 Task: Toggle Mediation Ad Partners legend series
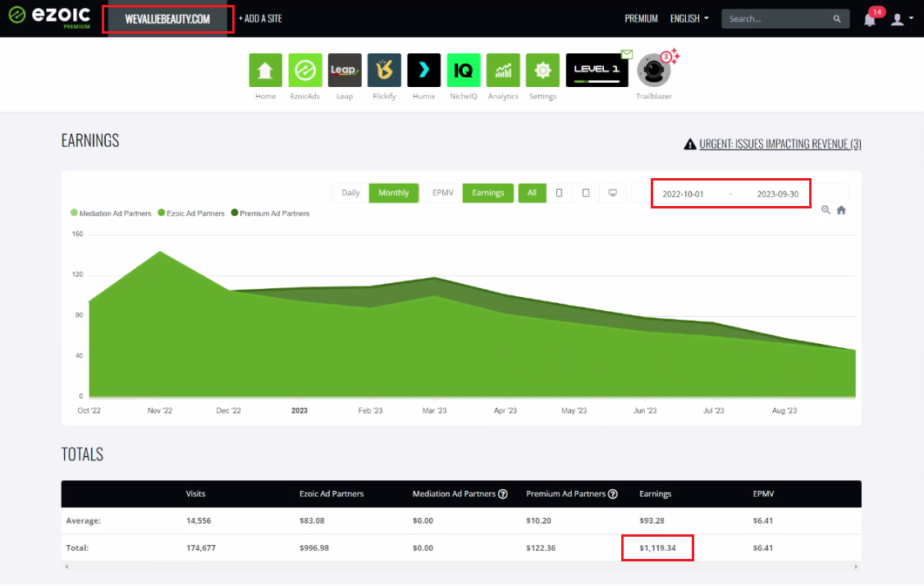111,213
